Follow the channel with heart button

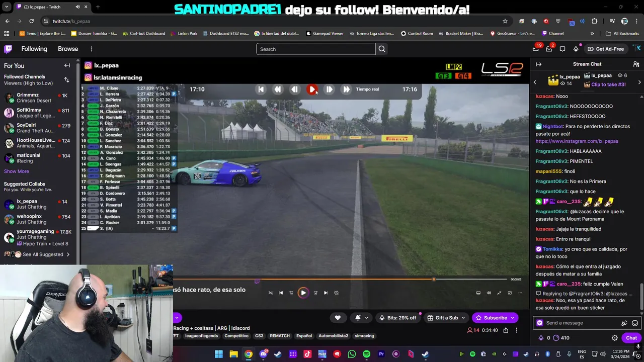[338, 318]
